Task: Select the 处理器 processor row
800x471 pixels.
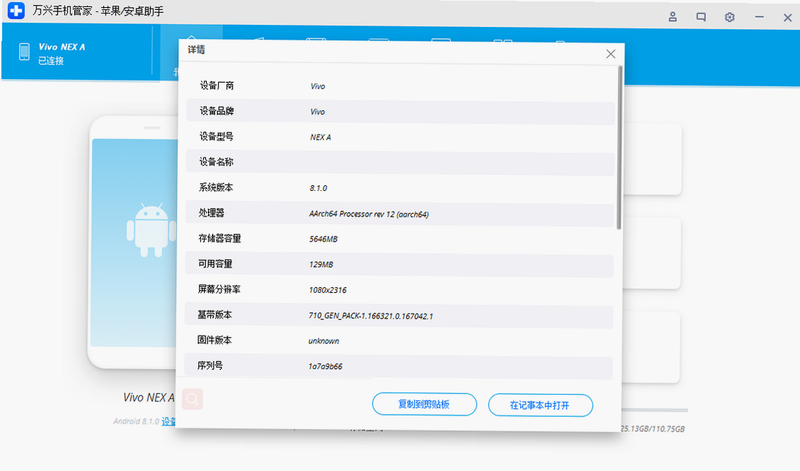Action: (399, 213)
